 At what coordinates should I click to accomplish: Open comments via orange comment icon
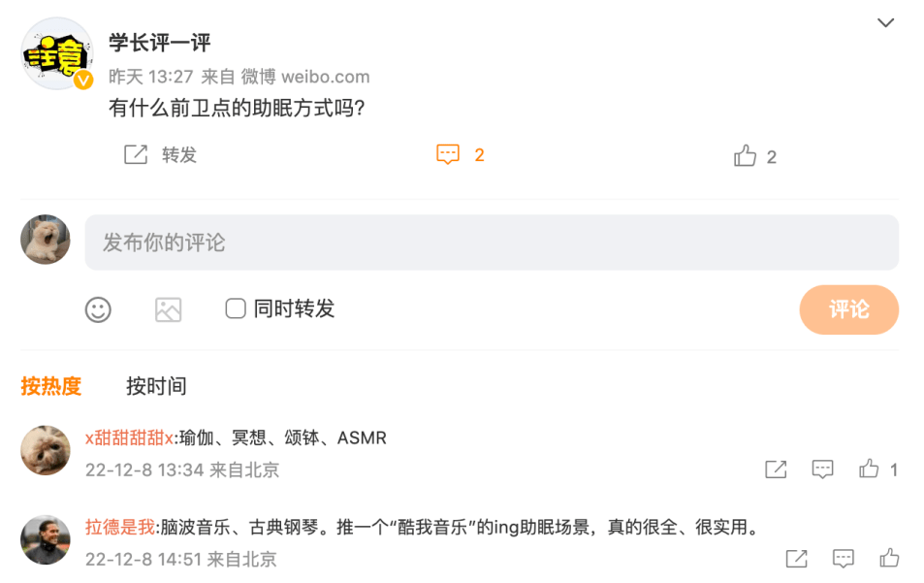click(447, 155)
